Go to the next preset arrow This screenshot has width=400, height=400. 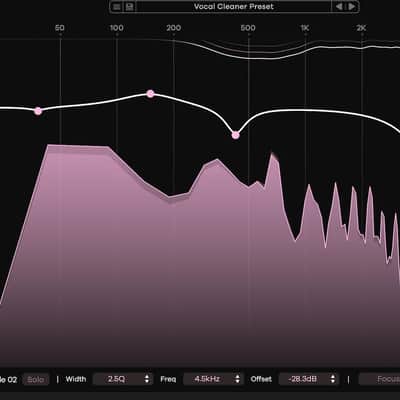tap(352, 7)
